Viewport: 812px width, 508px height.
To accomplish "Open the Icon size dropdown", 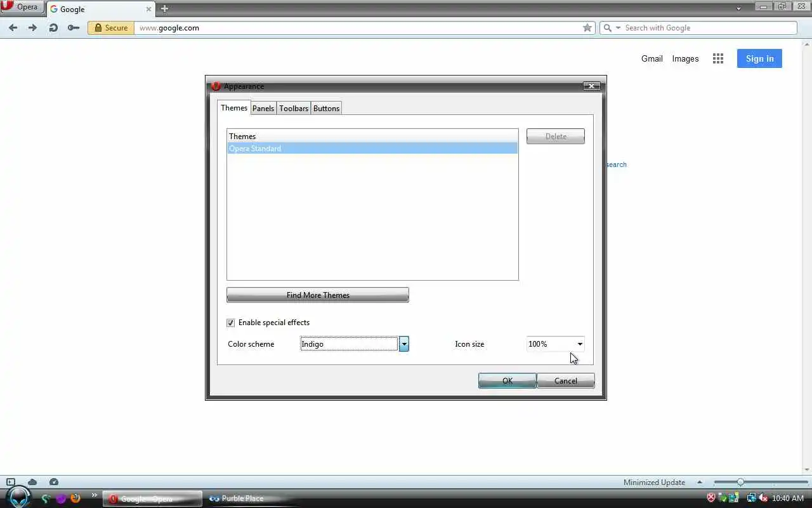I will 555,344.
